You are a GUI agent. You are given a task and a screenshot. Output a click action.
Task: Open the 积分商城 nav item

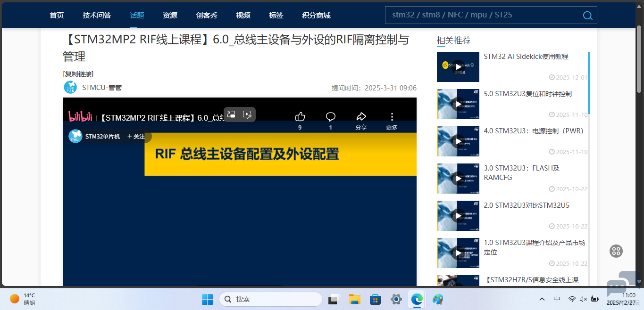tap(316, 16)
